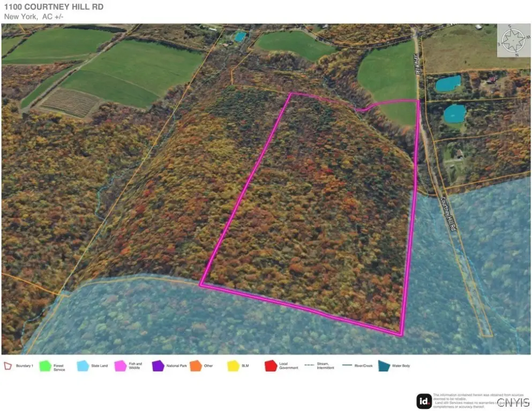Click the 'Forest Service' legend label

[x=59, y=368]
